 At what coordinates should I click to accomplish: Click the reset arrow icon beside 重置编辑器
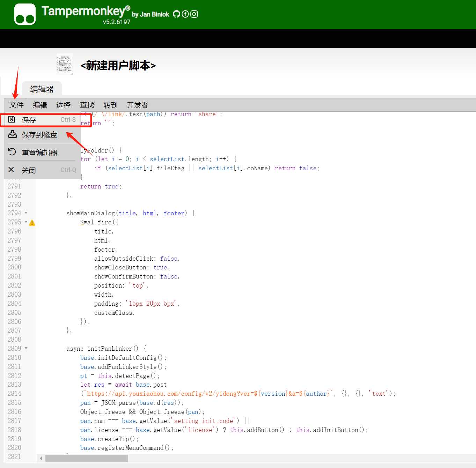pyautogui.click(x=12, y=152)
